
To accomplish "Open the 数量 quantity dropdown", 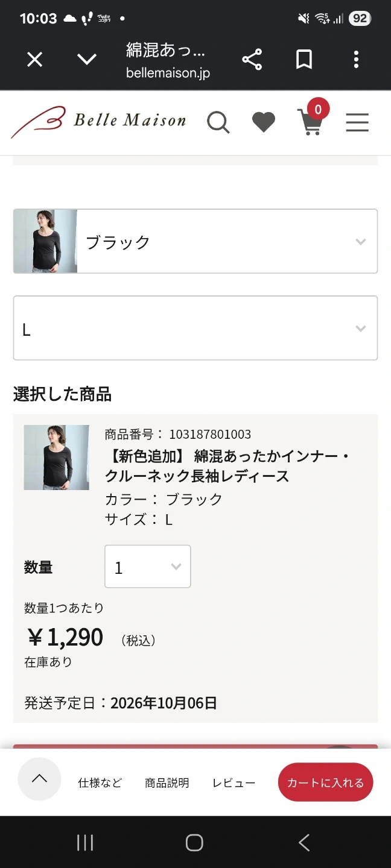I will (148, 567).
